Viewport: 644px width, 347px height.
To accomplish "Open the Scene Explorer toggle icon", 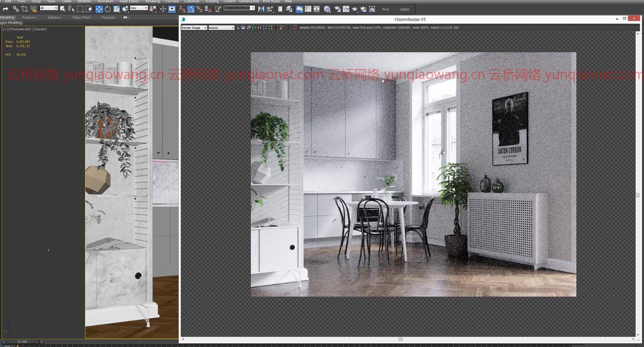I will click(280, 9).
